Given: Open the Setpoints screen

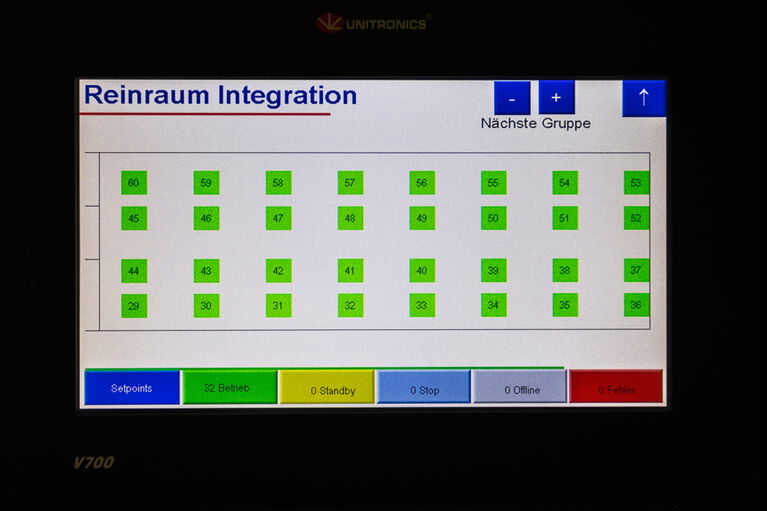Looking at the screenshot, I should click(131, 388).
